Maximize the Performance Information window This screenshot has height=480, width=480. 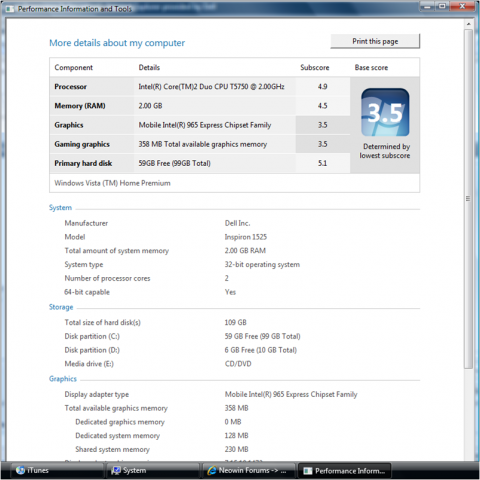(442, 6)
